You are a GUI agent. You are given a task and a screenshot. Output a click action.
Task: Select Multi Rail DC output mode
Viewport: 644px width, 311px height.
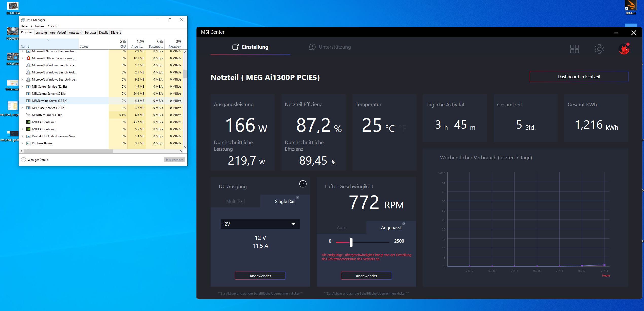click(235, 201)
